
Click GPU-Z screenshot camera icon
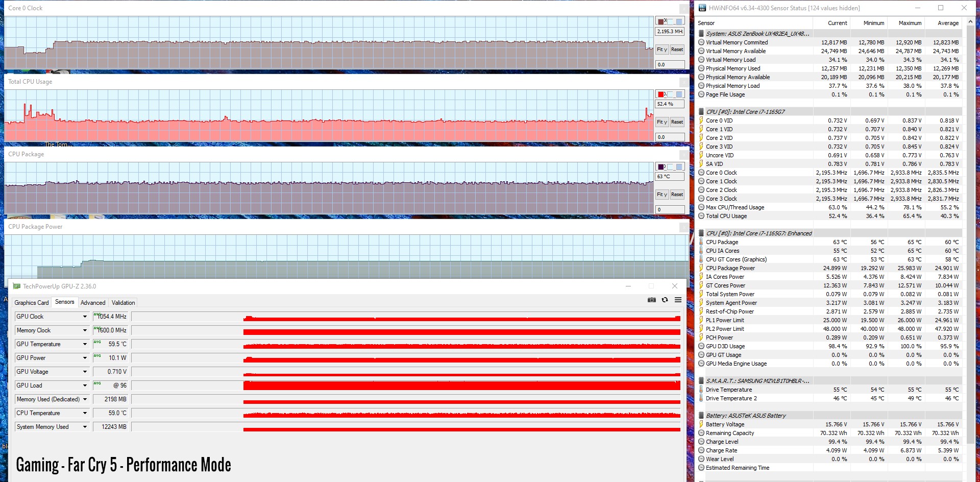pos(651,300)
